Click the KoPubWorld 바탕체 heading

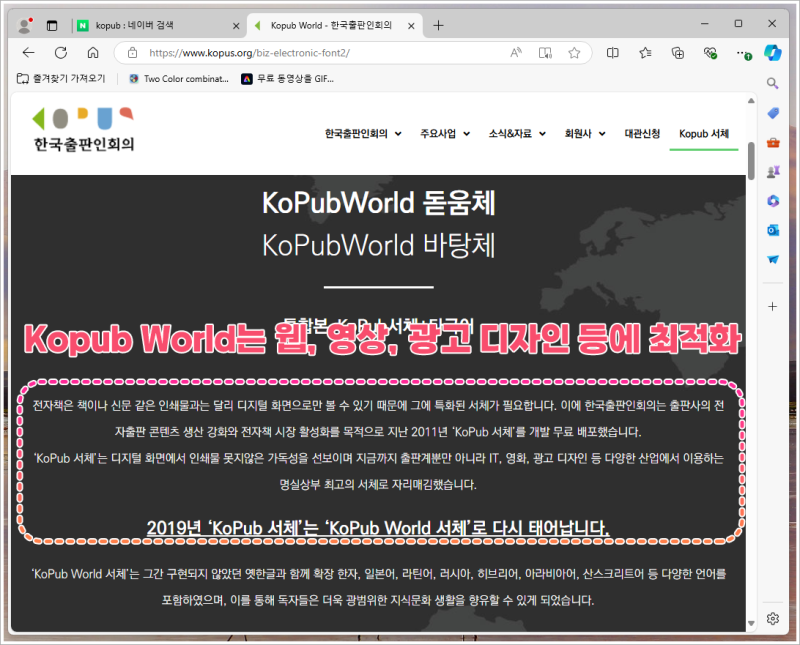coord(379,245)
